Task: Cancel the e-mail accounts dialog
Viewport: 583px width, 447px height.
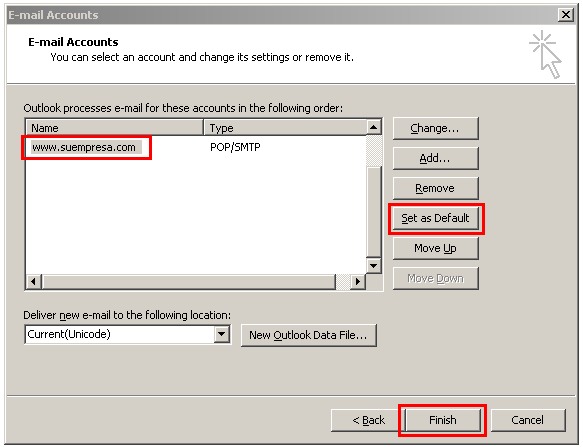Action: point(528,420)
